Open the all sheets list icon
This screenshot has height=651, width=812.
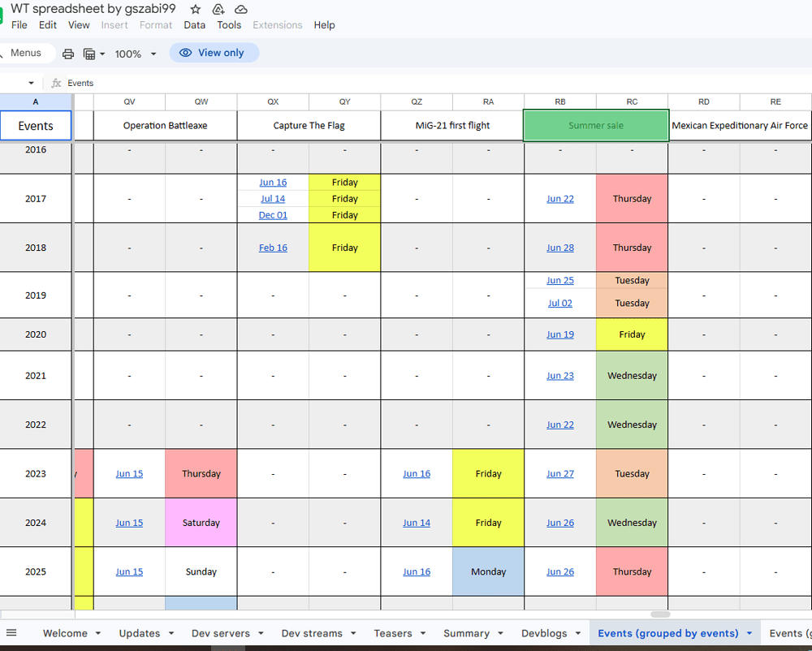pyautogui.click(x=11, y=632)
